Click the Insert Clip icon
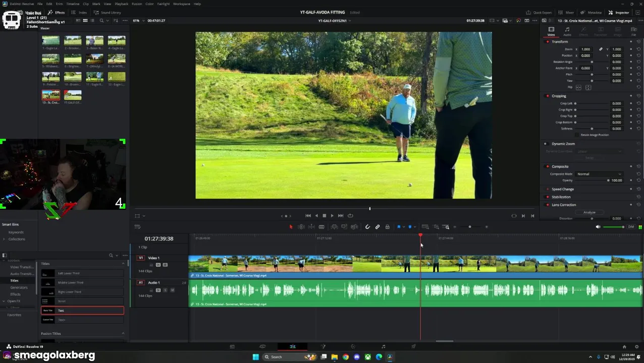This screenshot has height=363, width=644. point(334,227)
